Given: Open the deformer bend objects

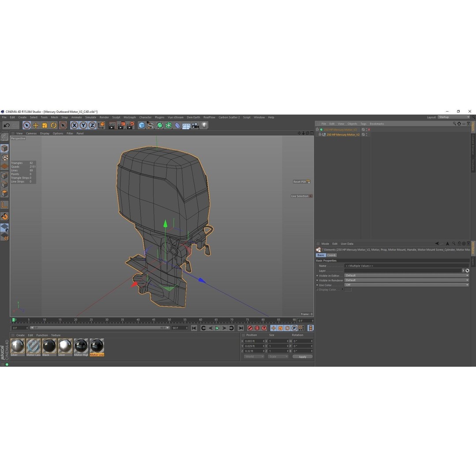Looking at the screenshot, I should pyautogui.click(x=177, y=125).
